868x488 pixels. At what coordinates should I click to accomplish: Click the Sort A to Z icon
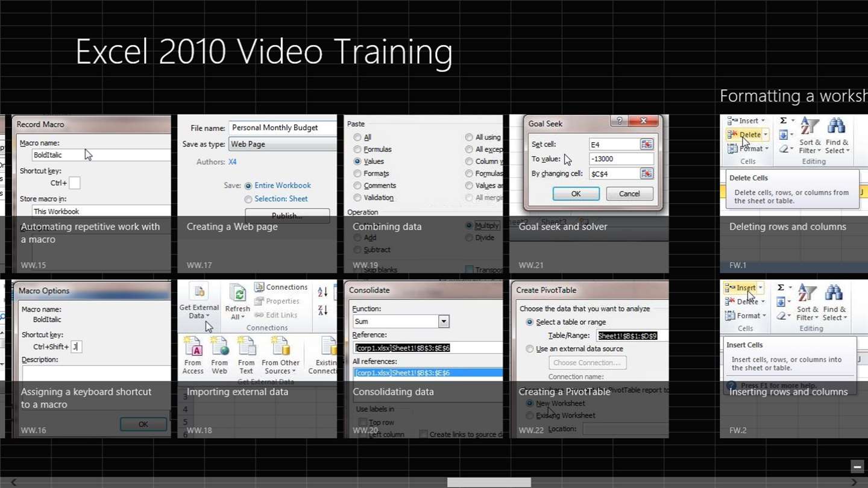[x=322, y=292]
